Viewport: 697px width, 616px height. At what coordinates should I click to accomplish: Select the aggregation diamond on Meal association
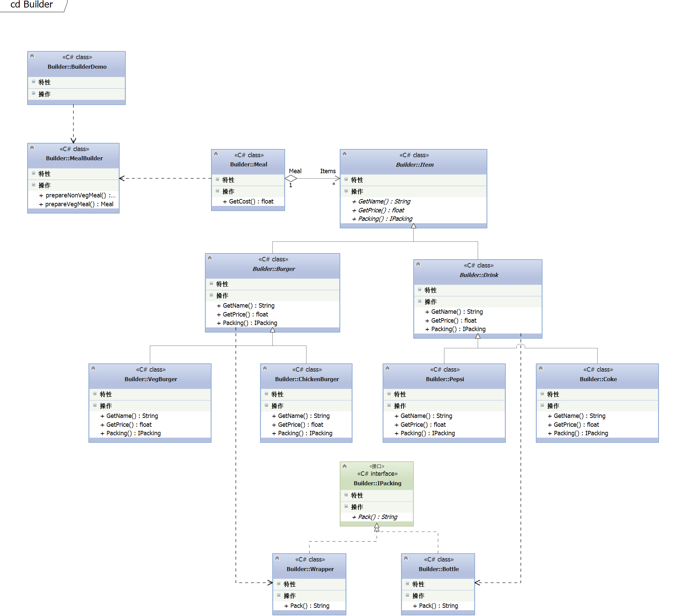pyautogui.click(x=291, y=178)
